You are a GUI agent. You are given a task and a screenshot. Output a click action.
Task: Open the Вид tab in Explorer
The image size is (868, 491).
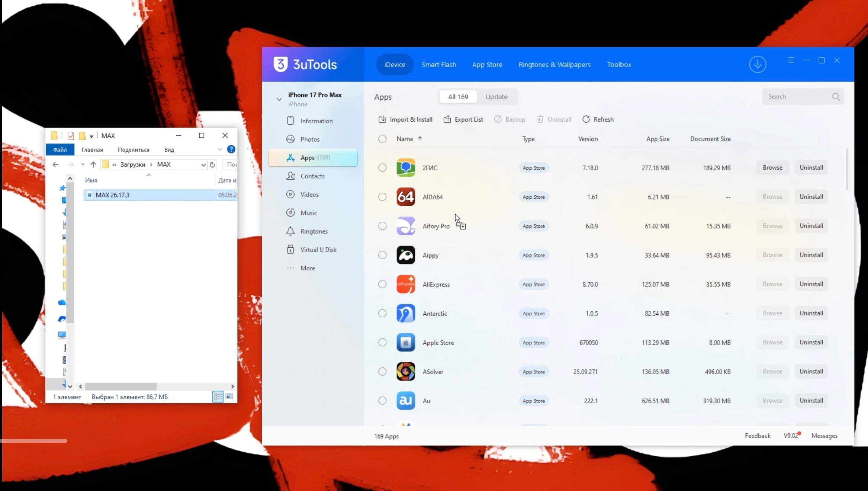point(169,150)
